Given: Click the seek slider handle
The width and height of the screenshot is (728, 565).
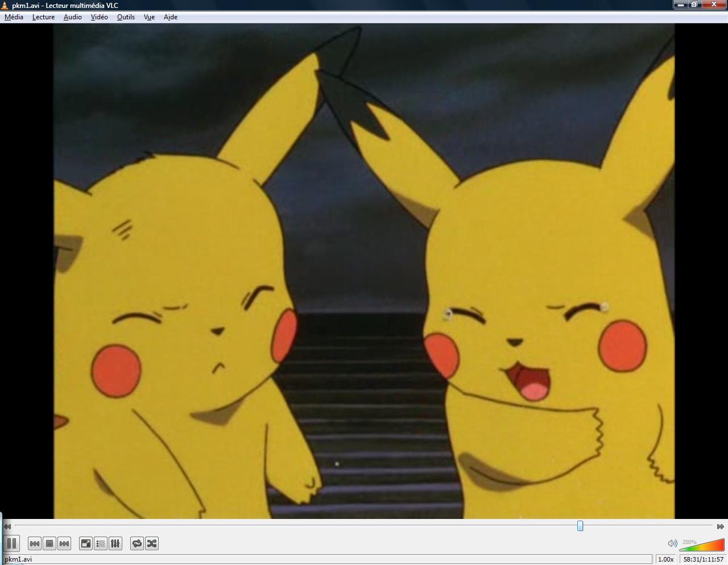Looking at the screenshot, I should click(x=580, y=526).
